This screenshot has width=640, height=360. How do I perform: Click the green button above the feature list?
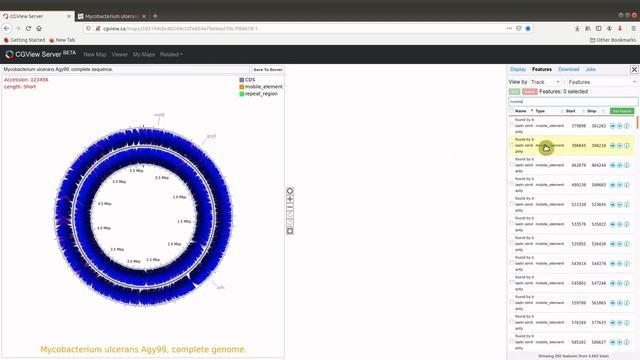point(514,92)
